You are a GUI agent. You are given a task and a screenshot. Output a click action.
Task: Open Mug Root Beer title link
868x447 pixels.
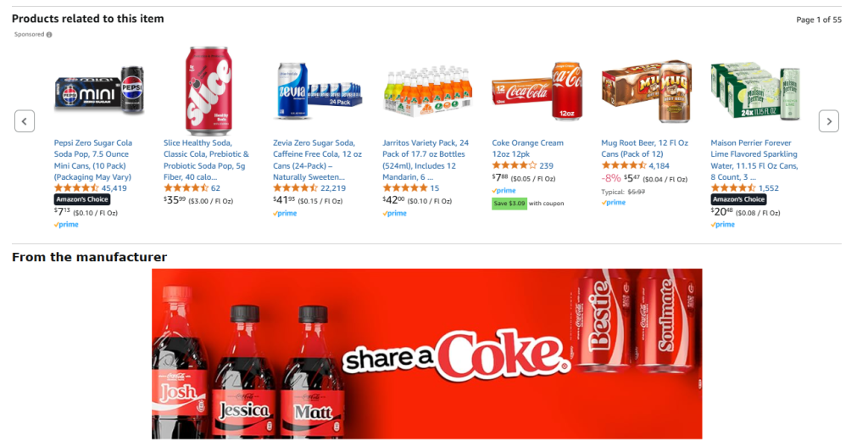(x=645, y=148)
